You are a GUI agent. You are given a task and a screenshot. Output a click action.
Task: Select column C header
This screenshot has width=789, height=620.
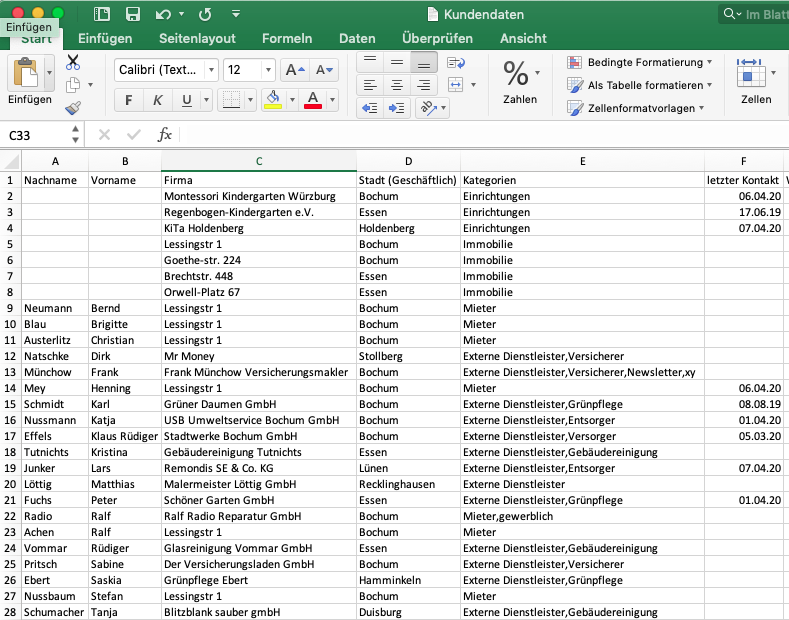click(x=259, y=161)
